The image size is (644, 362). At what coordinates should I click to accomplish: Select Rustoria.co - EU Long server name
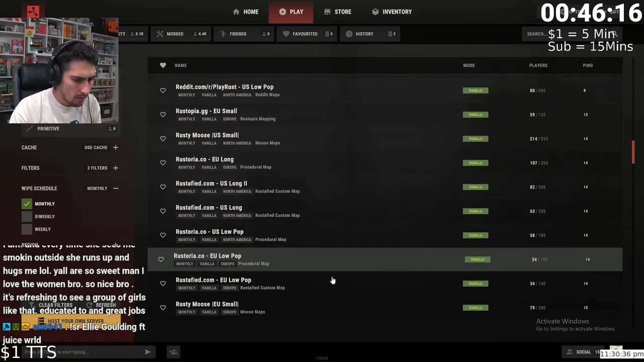pyautogui.click(x=205, y=159)
